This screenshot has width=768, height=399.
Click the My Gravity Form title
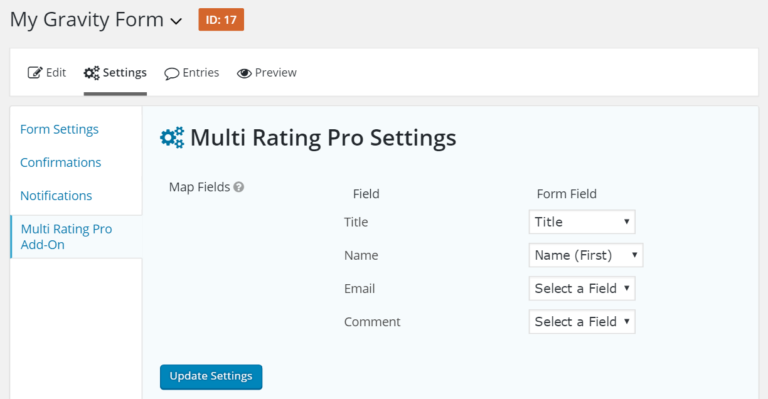click(87, 20)
